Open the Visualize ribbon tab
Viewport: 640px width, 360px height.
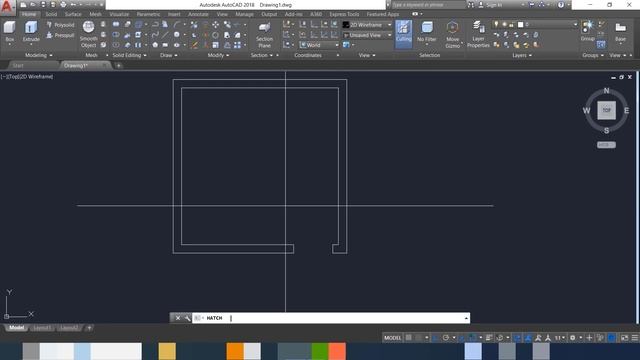point(119,14)
